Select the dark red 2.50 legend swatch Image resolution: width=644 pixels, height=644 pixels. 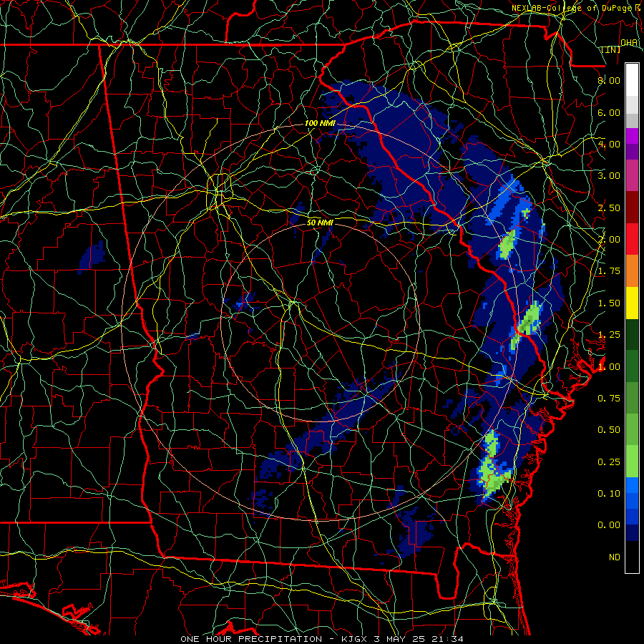point(632,208)
